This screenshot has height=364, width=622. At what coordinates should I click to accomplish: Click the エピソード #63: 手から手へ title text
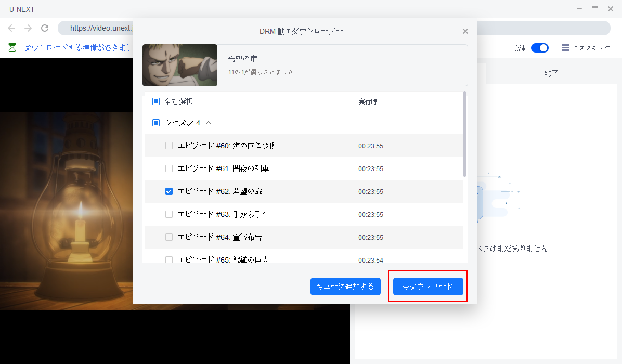[x=223, y=214]
